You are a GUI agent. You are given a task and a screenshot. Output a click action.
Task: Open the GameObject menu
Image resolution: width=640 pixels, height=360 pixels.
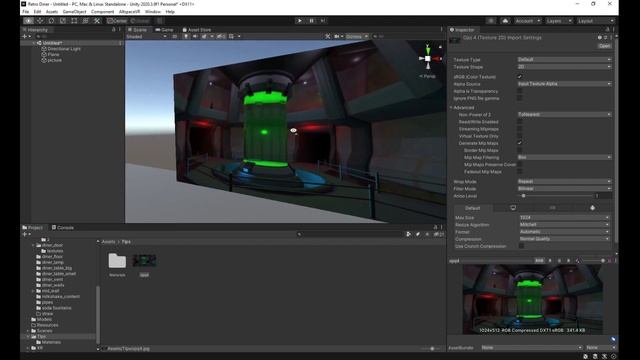(74, 12)
